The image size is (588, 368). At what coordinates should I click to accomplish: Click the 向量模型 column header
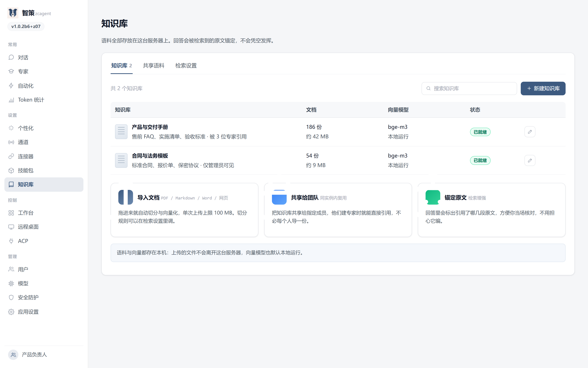tap(398, 110)
